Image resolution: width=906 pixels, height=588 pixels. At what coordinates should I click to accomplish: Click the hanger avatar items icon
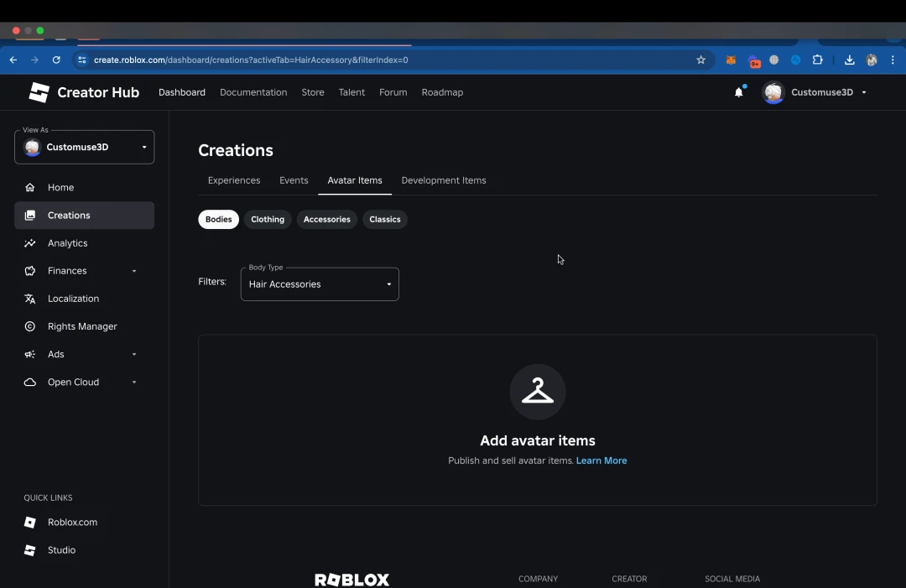point(538,392)
